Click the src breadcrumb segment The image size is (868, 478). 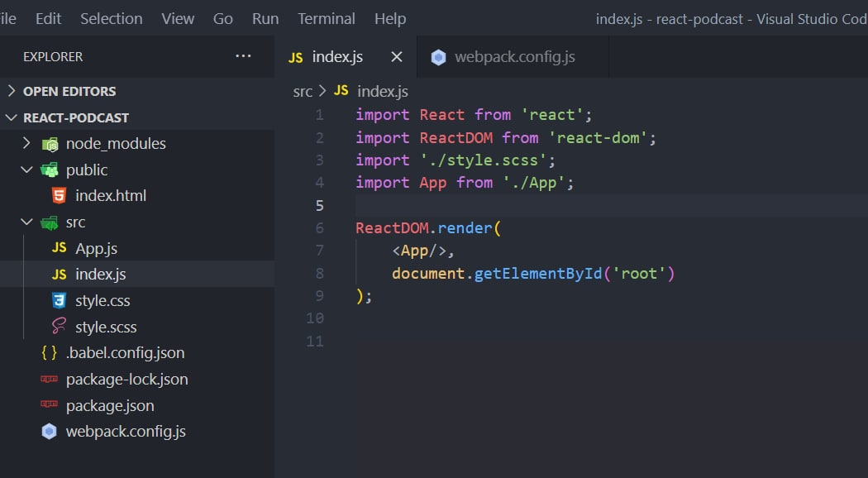(x=303, y=92)
